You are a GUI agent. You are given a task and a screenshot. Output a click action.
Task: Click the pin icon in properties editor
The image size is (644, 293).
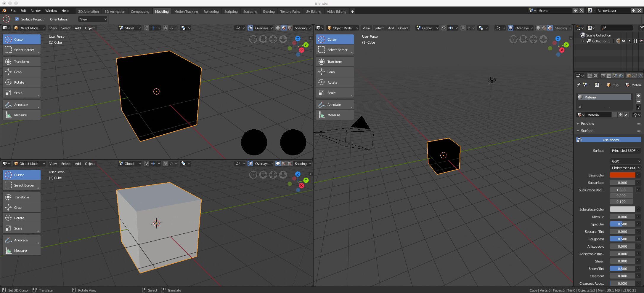579,85
